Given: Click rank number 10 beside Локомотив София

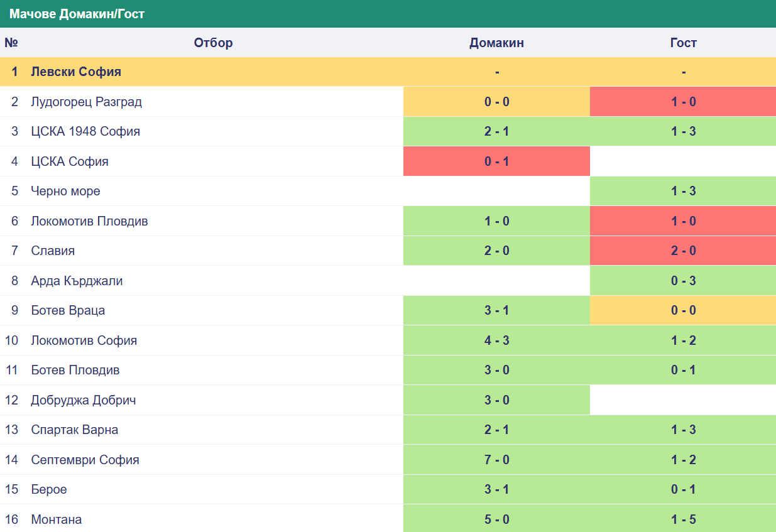Looking at the screenshot, I should (x=12, y=340).
